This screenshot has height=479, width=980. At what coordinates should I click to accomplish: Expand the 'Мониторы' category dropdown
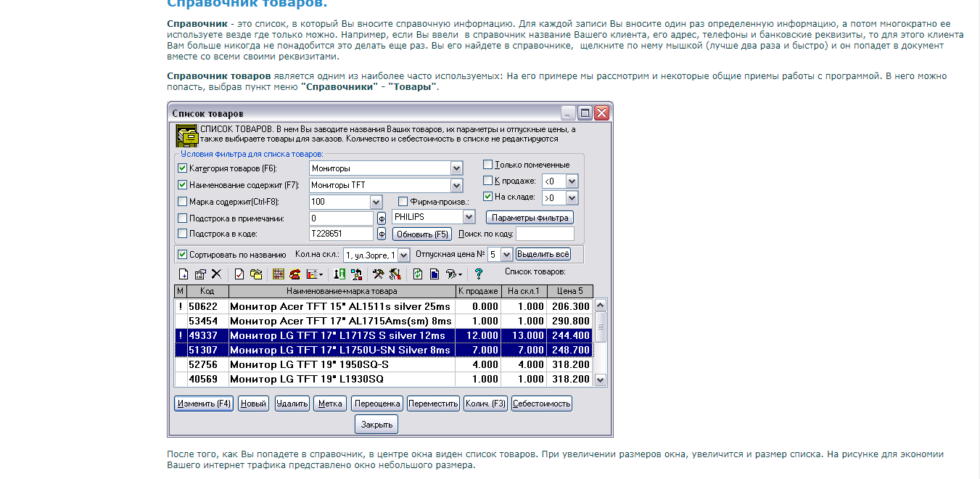tap(456, 168)
